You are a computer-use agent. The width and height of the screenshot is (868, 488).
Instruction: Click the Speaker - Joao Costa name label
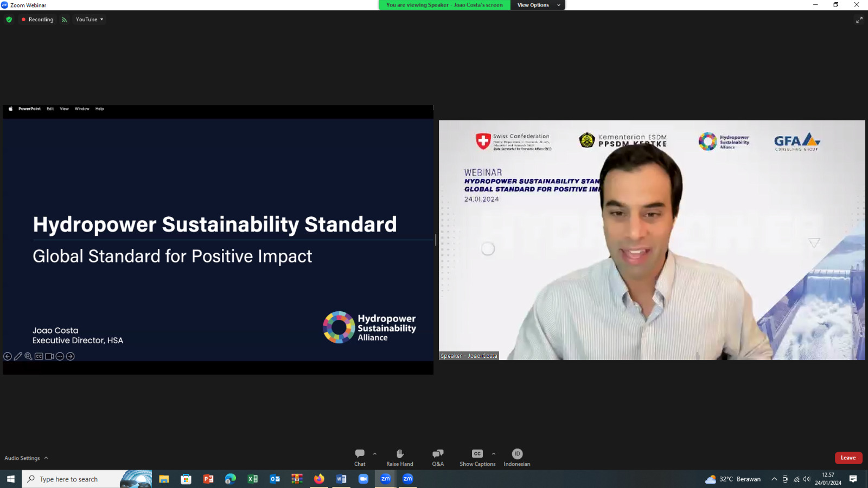click(469, 356)
